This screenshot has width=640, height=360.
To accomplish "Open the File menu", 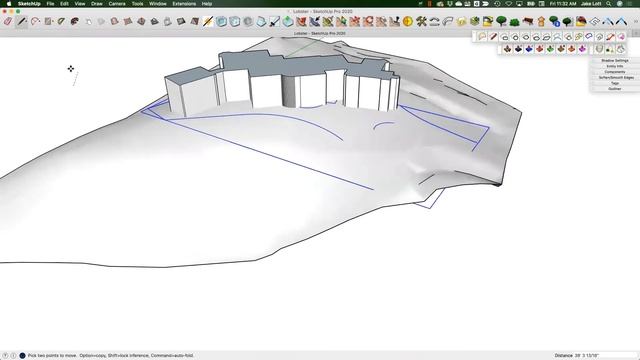I will click(x=50, y=4).
